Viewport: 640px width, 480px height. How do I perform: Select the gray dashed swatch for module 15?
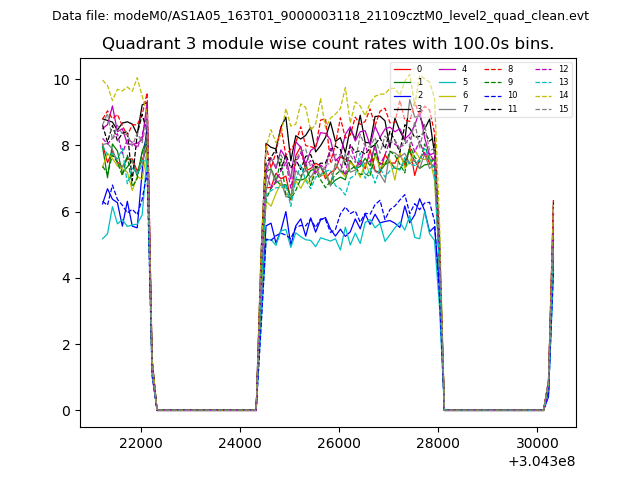543,108
